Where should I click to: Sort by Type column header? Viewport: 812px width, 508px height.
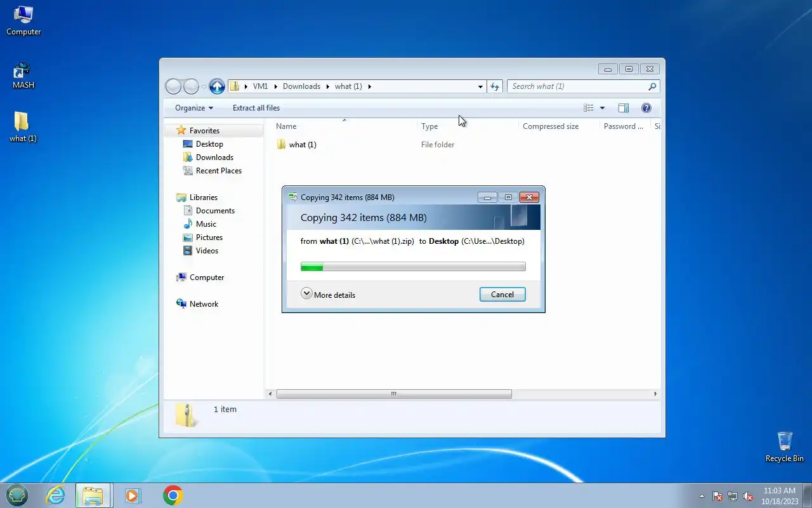468,126
